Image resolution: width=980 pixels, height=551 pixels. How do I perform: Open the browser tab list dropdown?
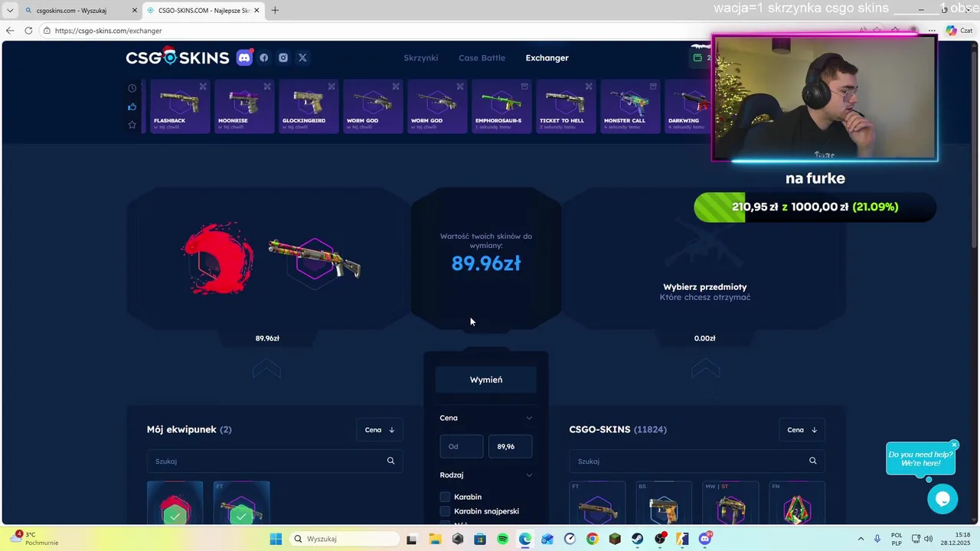pyautogui.click(x=10, y=10)
